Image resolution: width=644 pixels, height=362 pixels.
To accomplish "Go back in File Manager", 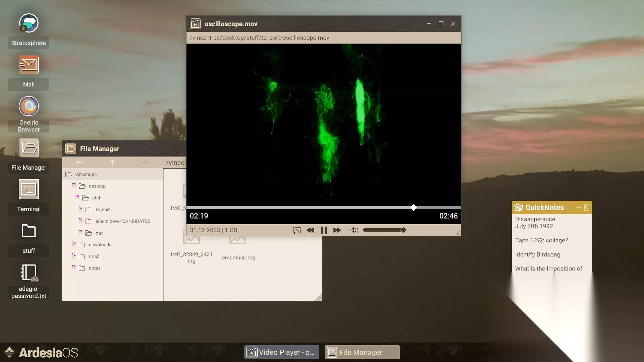I will (x=79, y=163).
